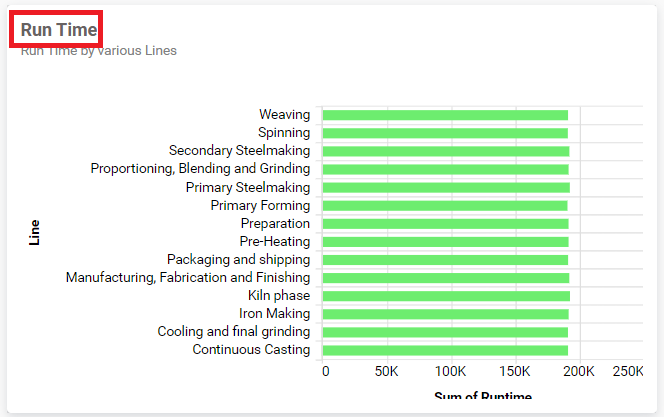Select the Primary Steelmaking bar
The image size is (664, 417).
click(445, 187)
